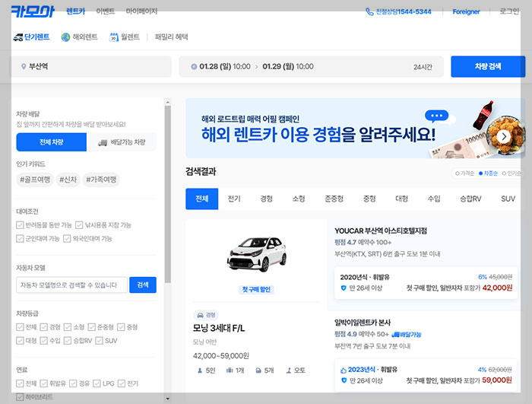
Task: Click the 배달가능 차량 button
Action: click(x=122, y=142)
